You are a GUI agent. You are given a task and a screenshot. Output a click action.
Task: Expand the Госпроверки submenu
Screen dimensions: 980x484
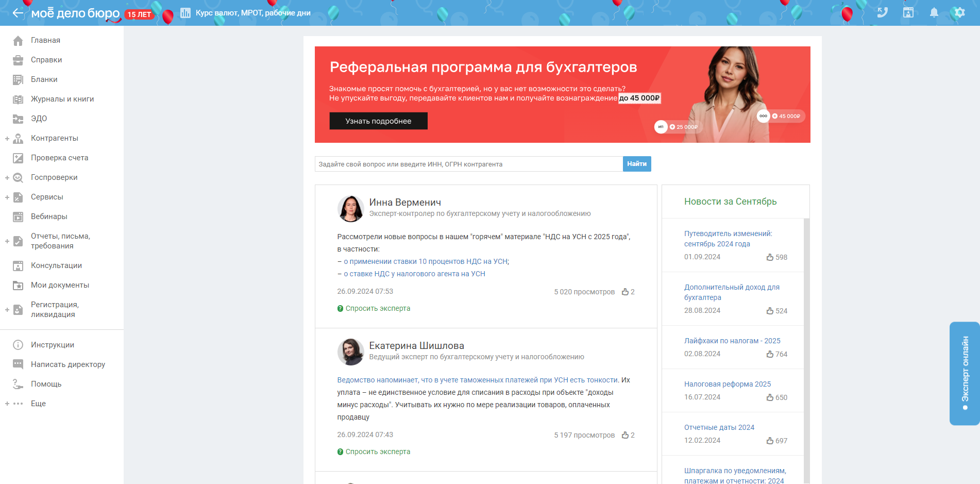[7, 178]
